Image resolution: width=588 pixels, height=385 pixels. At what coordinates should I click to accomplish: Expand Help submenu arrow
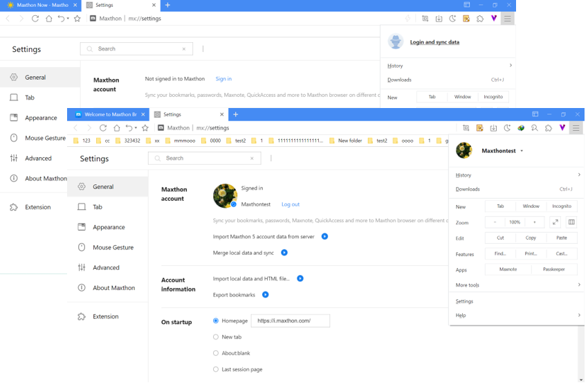pos(579,315)
